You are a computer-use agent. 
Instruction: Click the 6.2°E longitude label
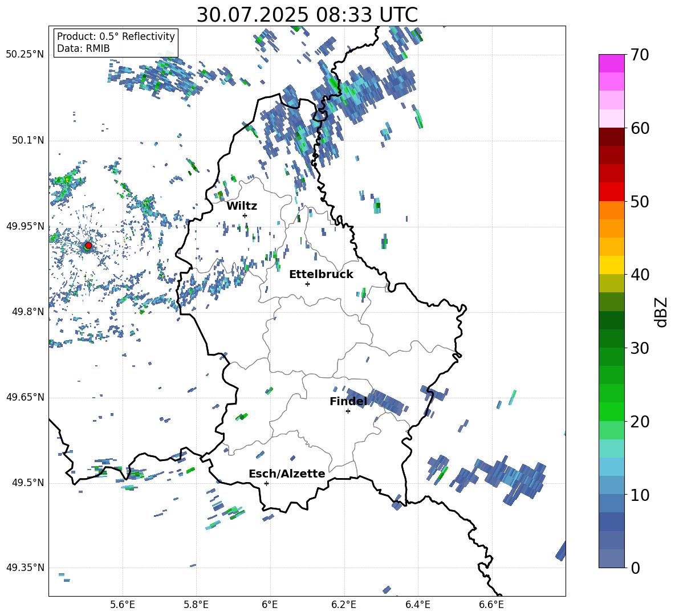tap(344, 605)
